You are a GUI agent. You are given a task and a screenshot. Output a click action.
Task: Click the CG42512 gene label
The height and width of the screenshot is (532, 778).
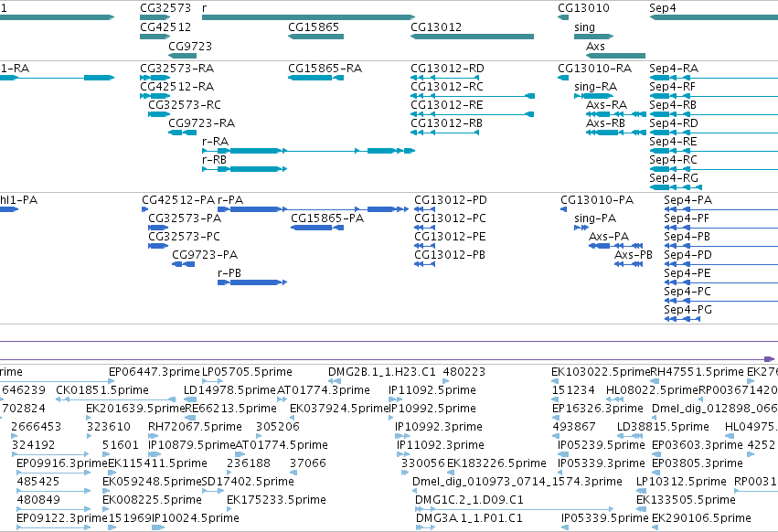click(x=165, y=27)
